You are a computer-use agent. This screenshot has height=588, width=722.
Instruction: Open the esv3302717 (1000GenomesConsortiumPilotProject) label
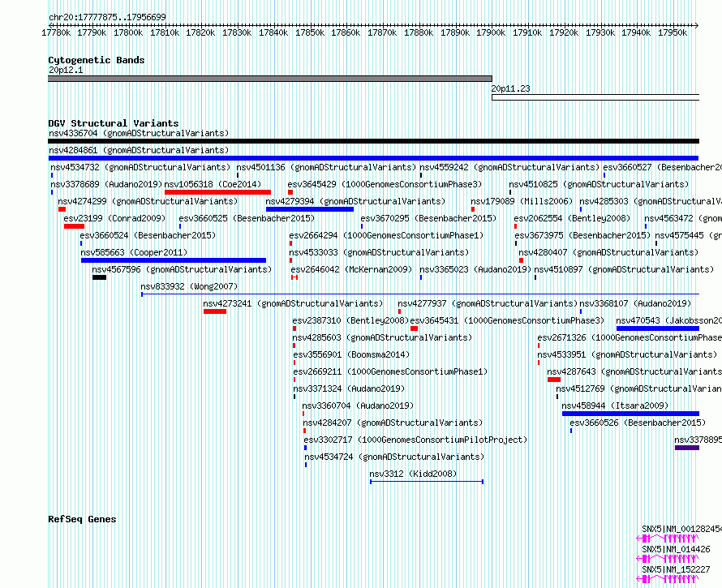coord(415,440)
